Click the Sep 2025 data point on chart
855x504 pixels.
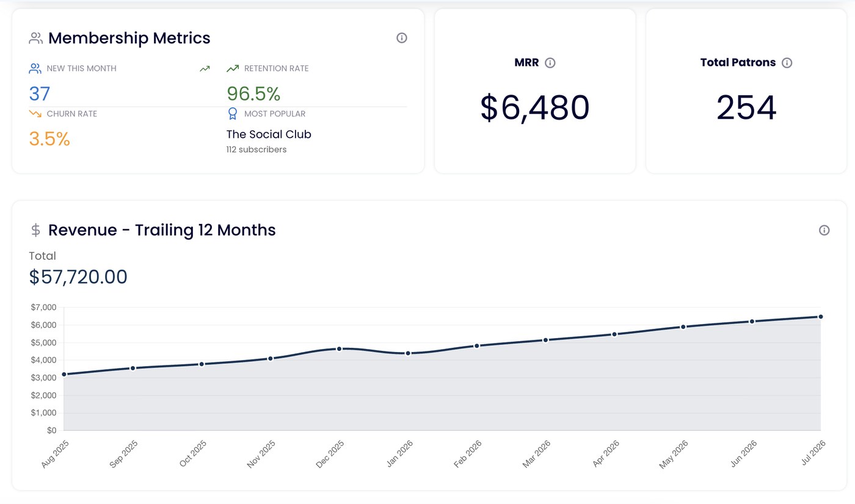tap(133, 368)
